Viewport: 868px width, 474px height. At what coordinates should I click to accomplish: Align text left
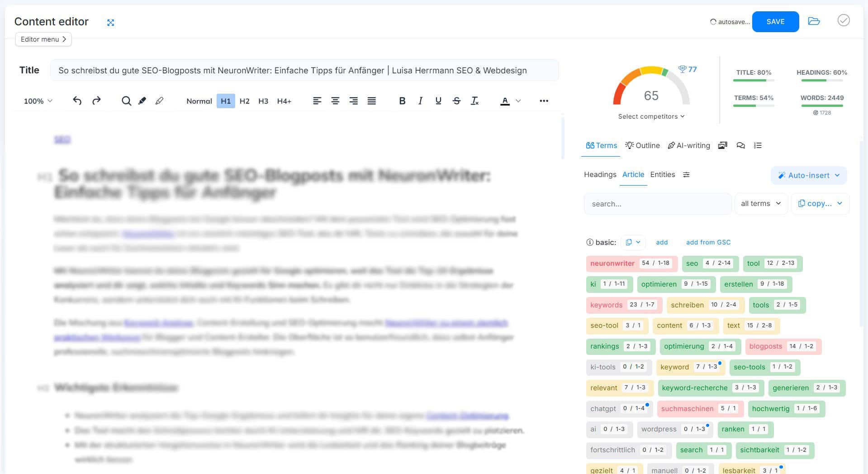(x=317, y=101)
